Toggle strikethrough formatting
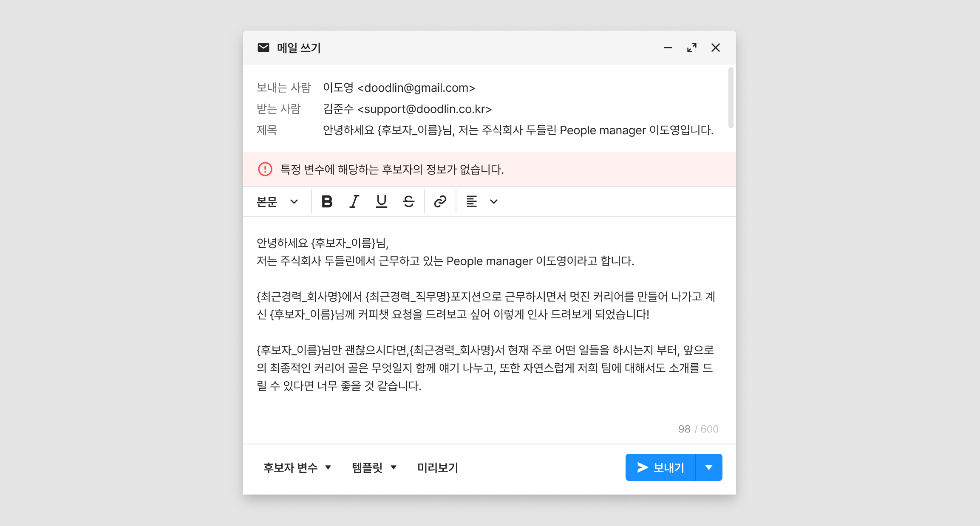Image resolution: width=980 pixels, height=526 pixels. 408,201
